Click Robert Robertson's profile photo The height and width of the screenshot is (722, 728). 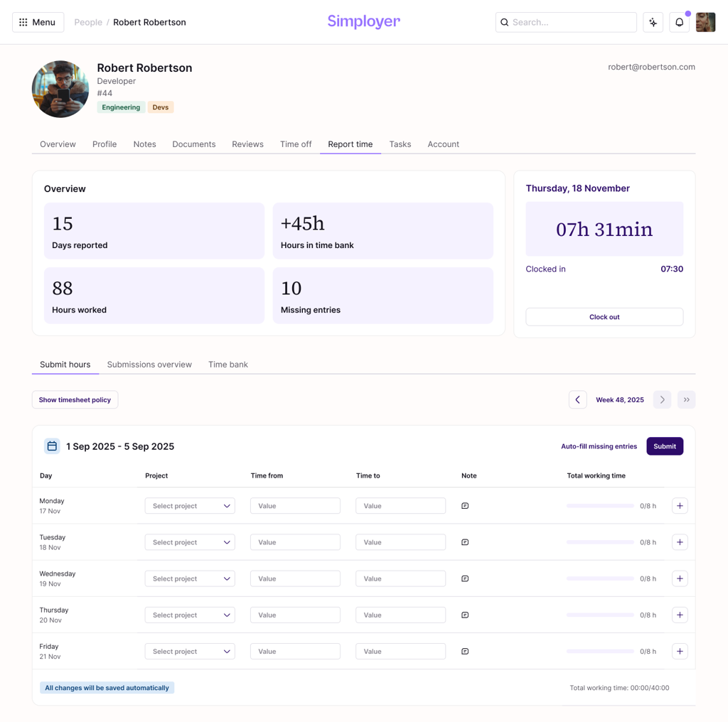(60, 89)
